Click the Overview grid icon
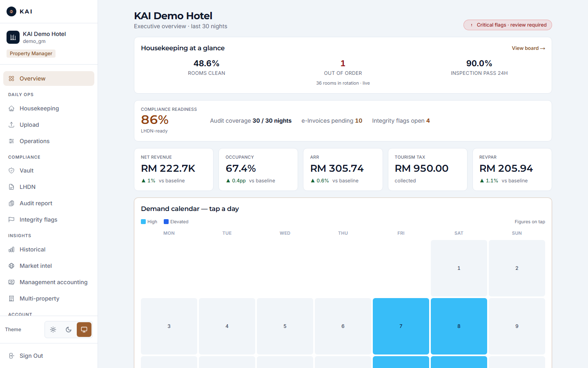Viewport: 588px width, 368px height. coord(11,79)
